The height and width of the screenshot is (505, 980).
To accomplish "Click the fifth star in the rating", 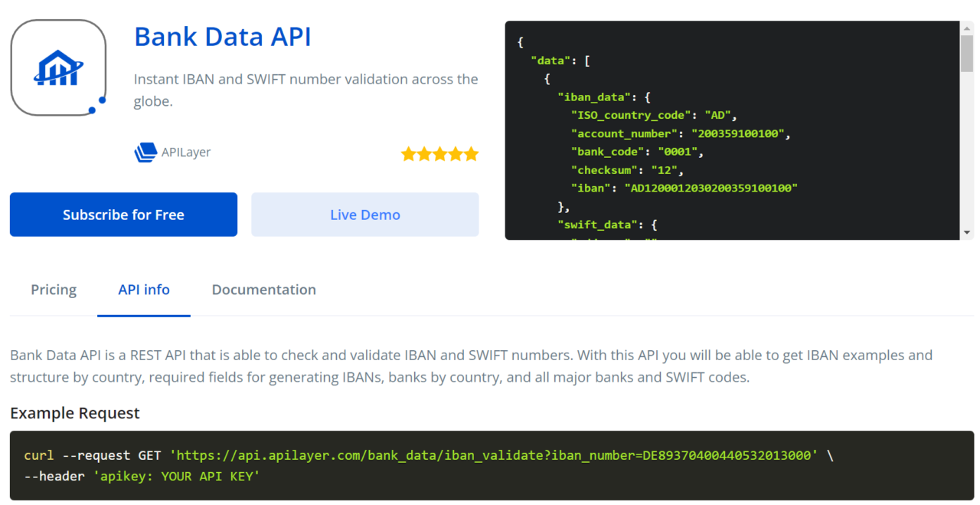I will 471,154.
